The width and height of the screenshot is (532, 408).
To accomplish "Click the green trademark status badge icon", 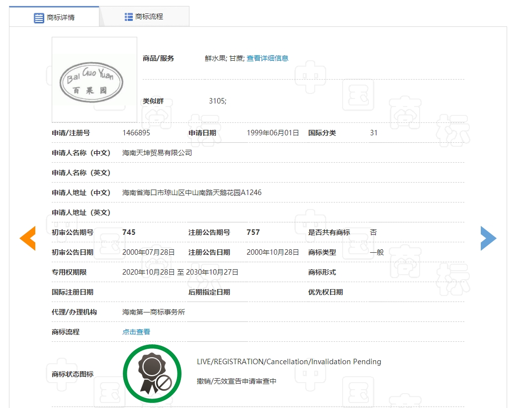I will click(x=152, y=373).
